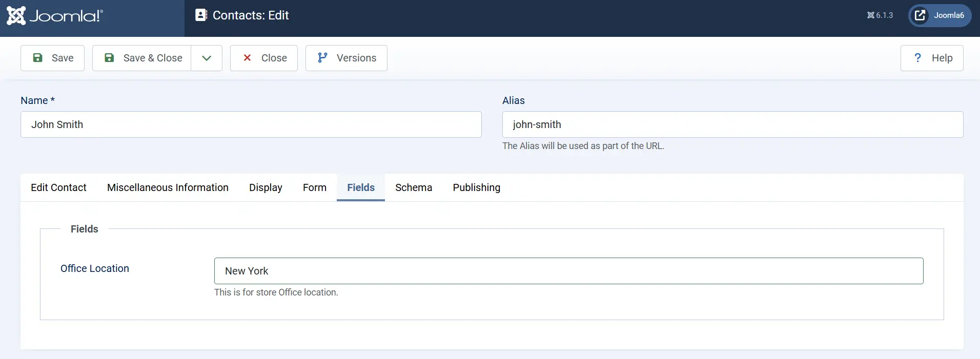
Task: Click the floppy disk icon on Save
Action: tap(37, 58)
